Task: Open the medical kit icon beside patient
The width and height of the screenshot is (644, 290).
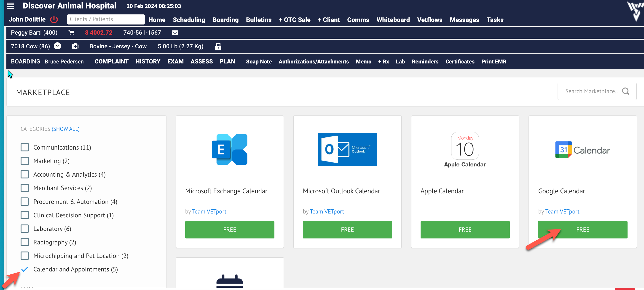Action: pos(75,46)
